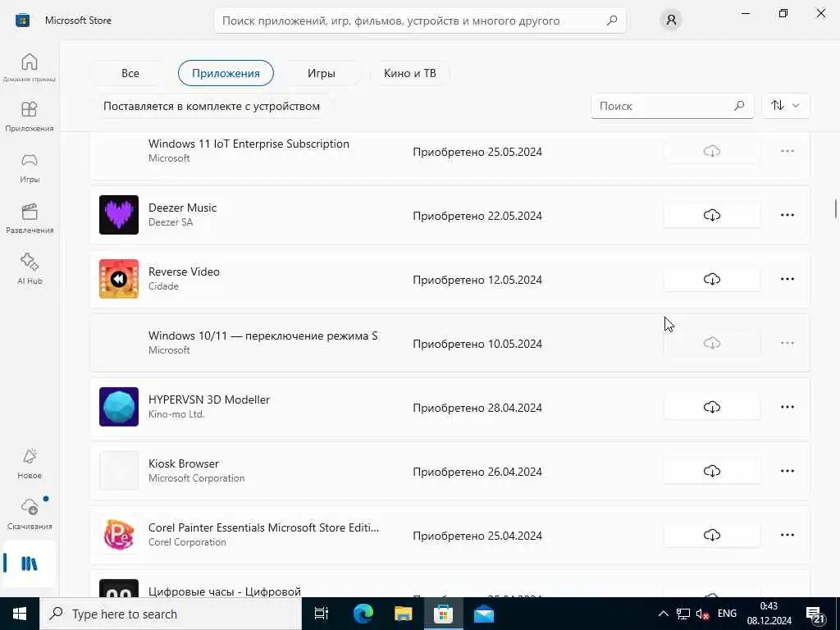The image size is (840, 630).
Task: Open the Library icon in the sidebar
Action: pyautogui.click(x=30, y=564)
